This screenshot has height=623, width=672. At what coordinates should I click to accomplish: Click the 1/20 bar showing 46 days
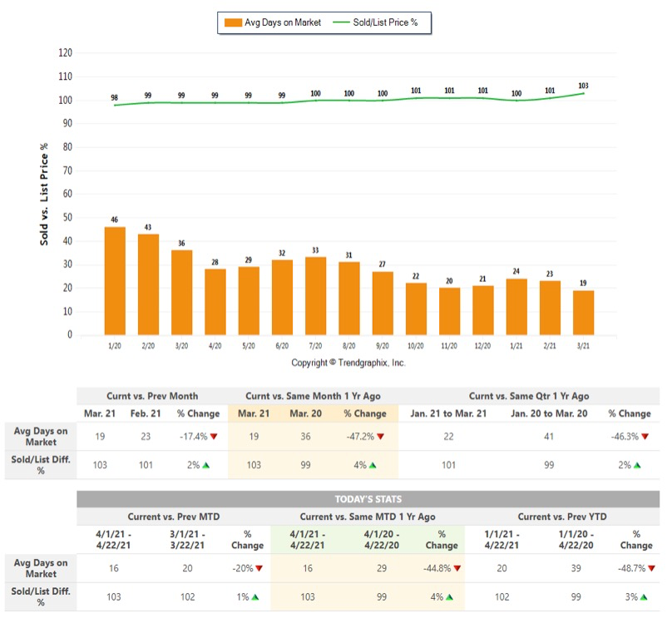tap(115, 281)
